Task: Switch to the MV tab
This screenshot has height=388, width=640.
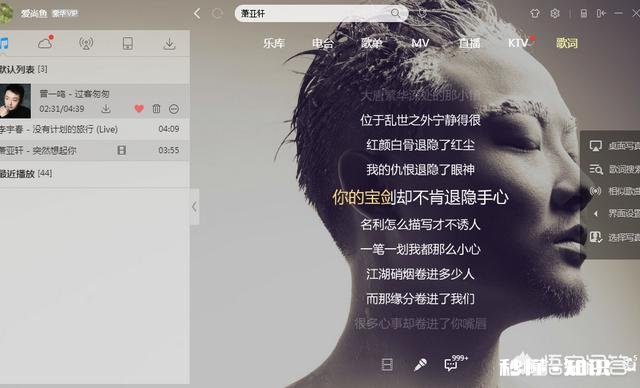Action: click(x=420, y=43)
